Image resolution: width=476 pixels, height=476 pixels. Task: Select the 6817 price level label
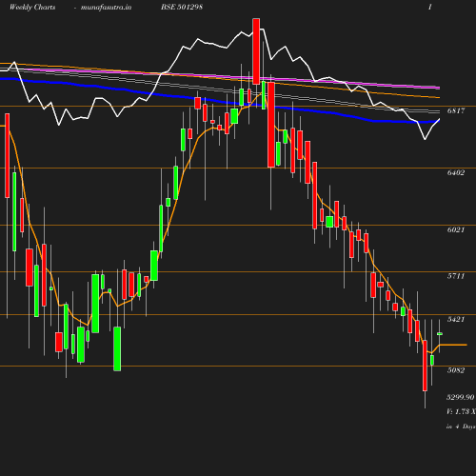[456, 110]
